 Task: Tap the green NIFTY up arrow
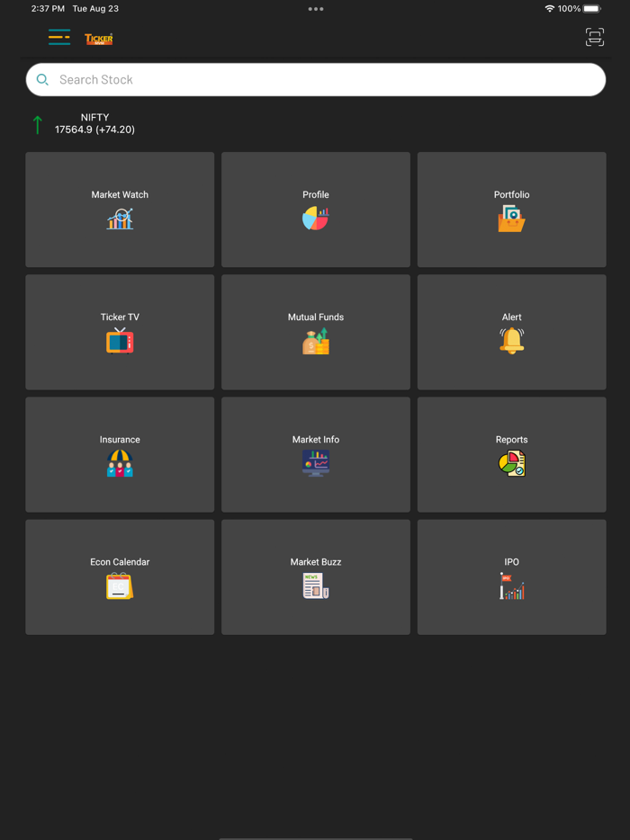pyautogui.click(x=37, y=124)
